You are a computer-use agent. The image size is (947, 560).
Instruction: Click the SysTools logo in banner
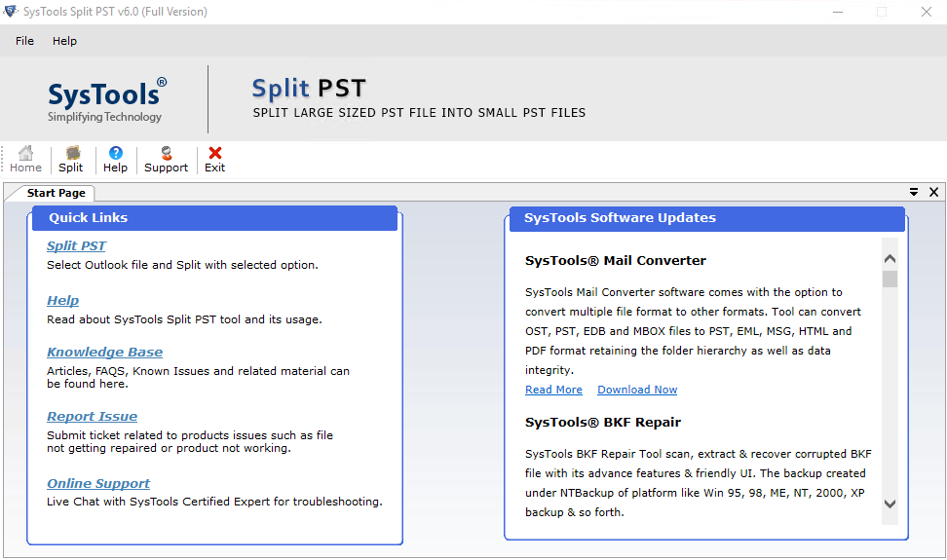point(106,99)
